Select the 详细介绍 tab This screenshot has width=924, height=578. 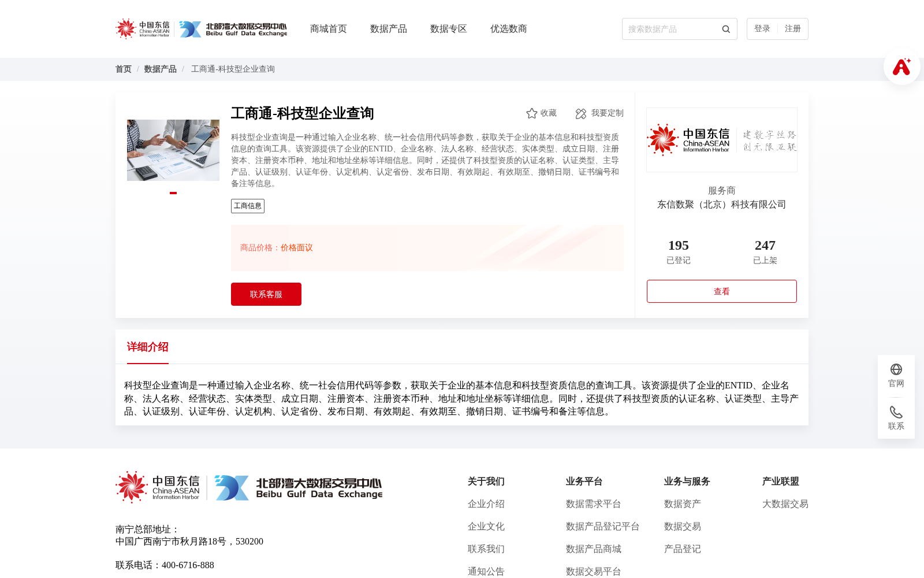[x=148, y=347]
